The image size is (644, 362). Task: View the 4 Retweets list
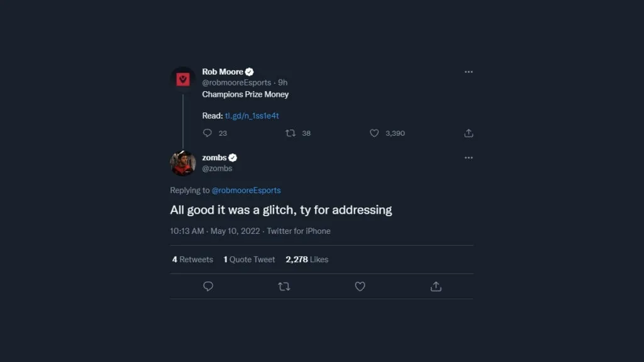[x=192, y=260]
